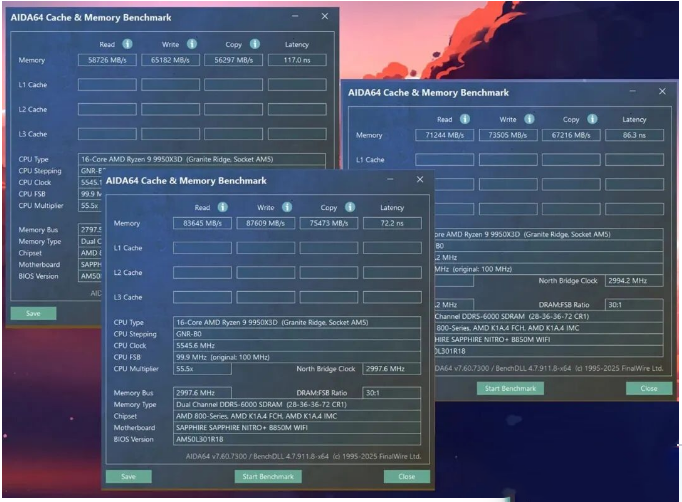This screenshot has width=682, height=502.
Task: Click the green Close button in the front window
Action: 406,477
